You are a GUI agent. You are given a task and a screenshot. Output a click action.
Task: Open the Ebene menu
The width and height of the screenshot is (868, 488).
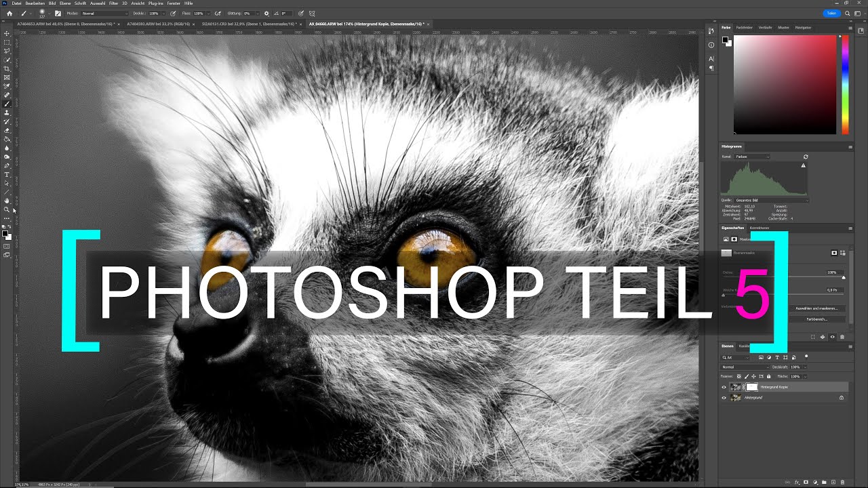[65, 3]
